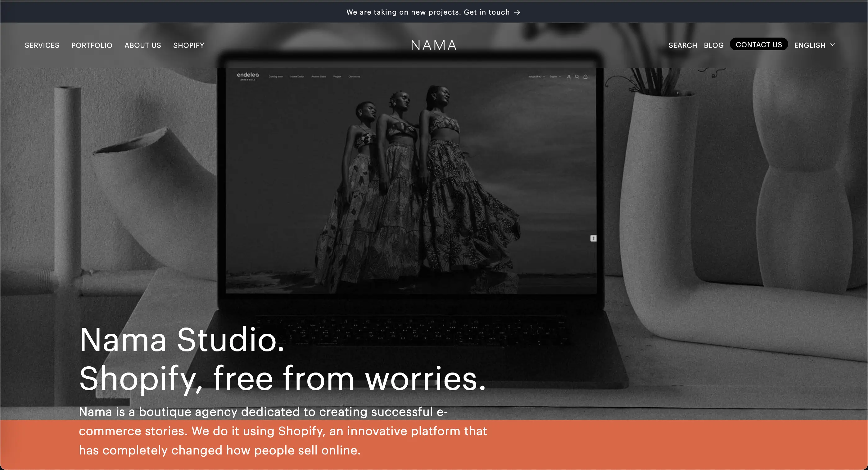Screen dimensions: 868x470
Task: Click the NAMA logo
Action: (x=434, y=45)
